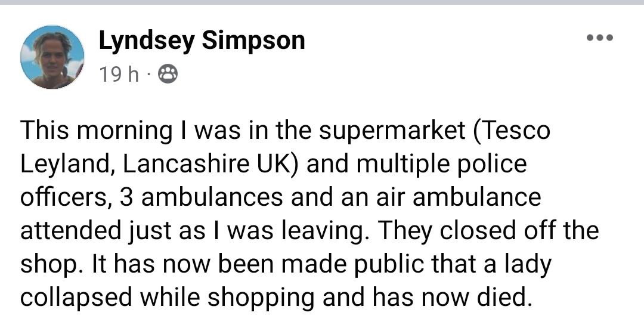Click the gray divider bar above post

point(322,2)
